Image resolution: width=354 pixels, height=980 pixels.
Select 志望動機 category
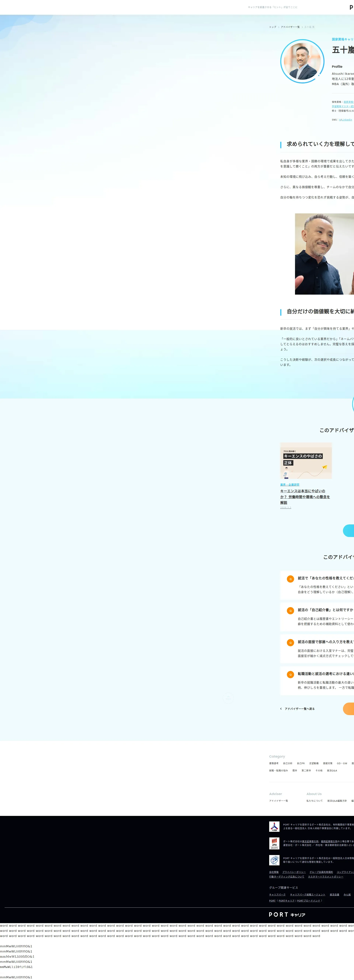(x=314, y=763)
